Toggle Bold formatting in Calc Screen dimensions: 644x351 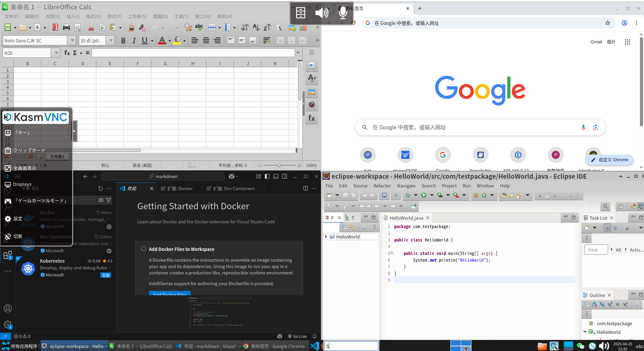(123, 41)
